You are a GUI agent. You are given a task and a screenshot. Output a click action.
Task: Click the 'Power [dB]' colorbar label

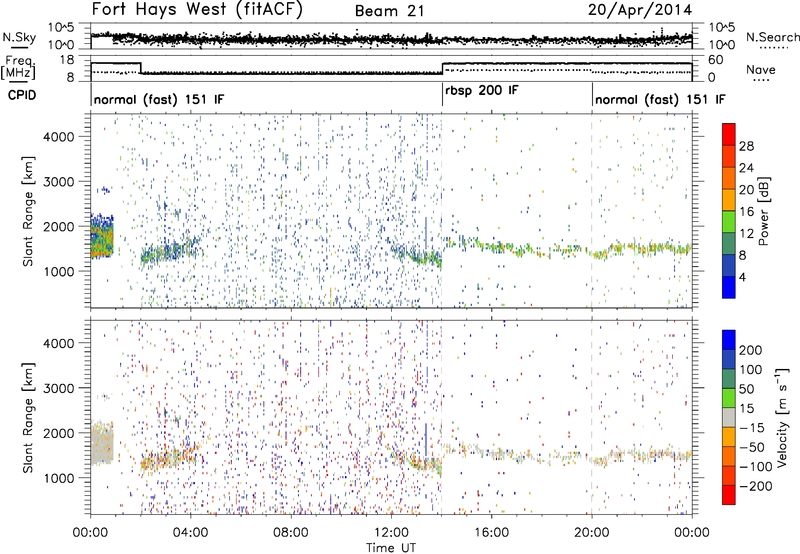pos(764,211)
